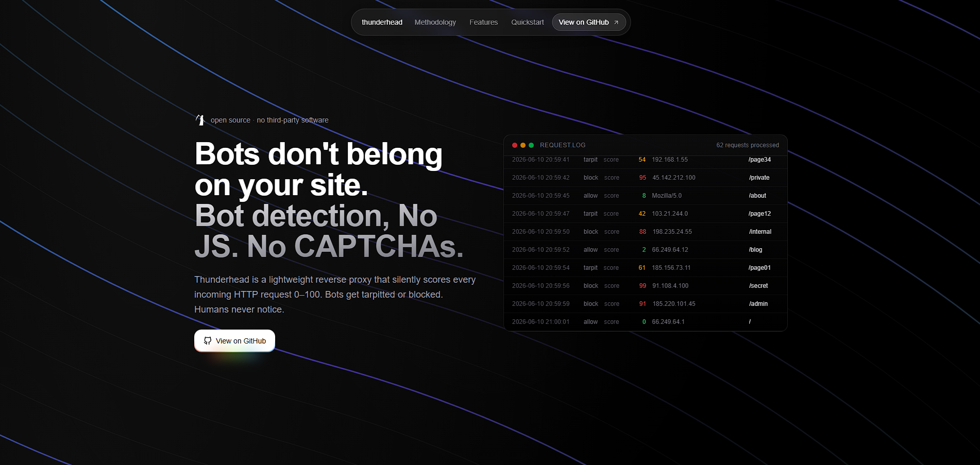Click the timestamp 2026-06-10 20:59:52
Viewport: 980px width, 465px height.
tap(541, 250)
